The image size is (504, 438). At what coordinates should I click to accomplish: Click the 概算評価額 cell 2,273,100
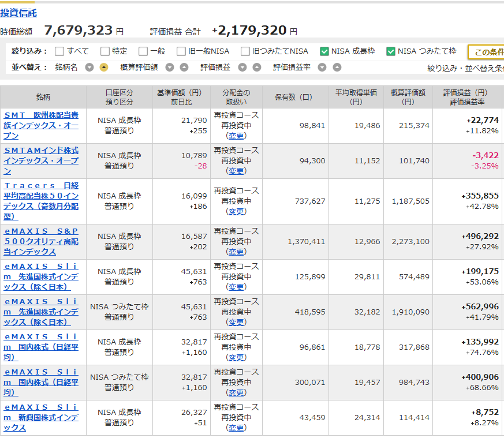(410, 242)
